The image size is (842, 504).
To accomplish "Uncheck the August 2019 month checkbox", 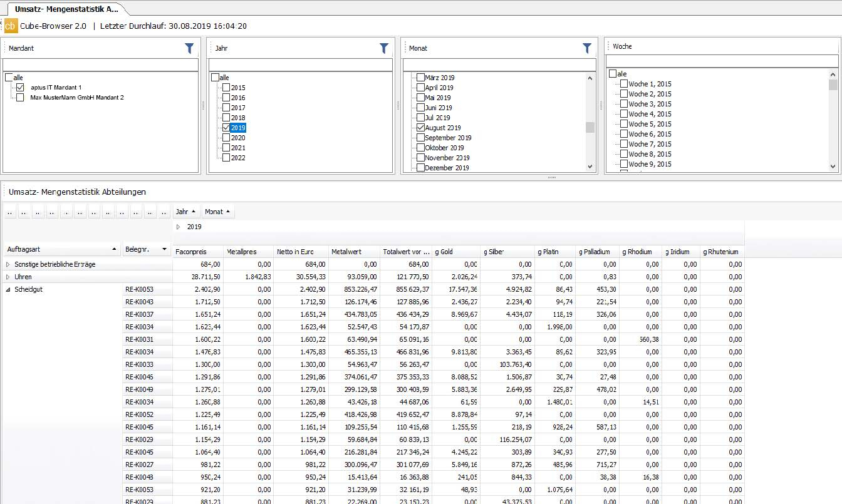I will (420, 128).
